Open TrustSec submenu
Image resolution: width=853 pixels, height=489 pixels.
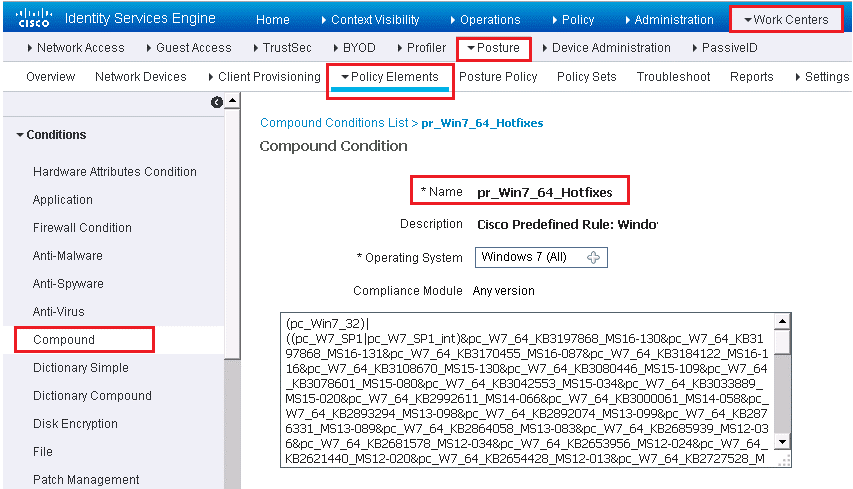coord(282,48)
